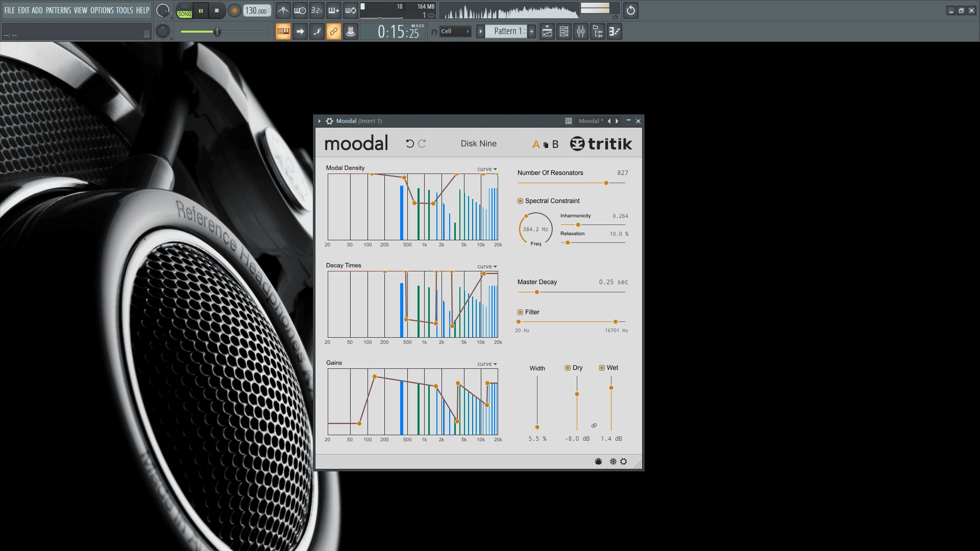Click the tritik logo
980x551 pixels.
click(601, 144)
